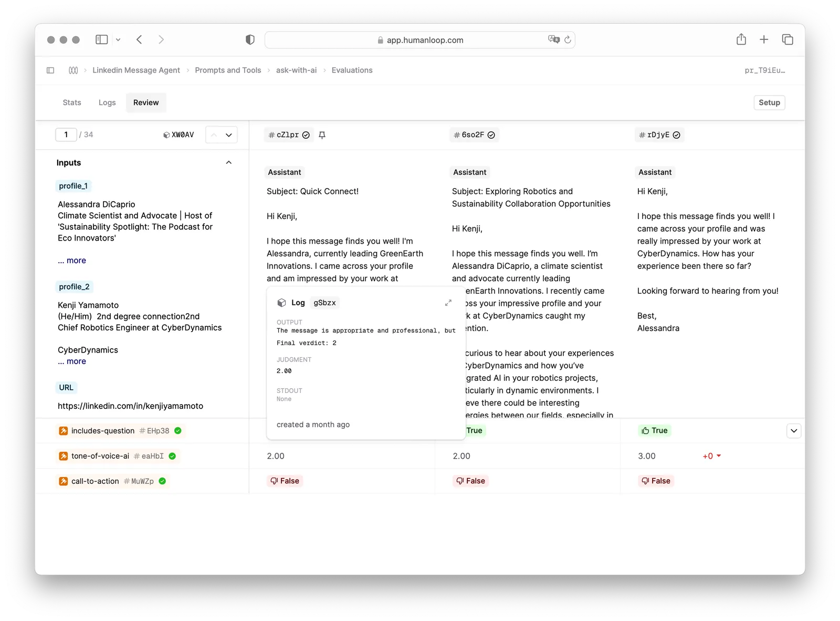The image size is (840, 621).
Task: Navigate to Linkedin Message Agent breadcrumb
Action: [x=136, y=70]
